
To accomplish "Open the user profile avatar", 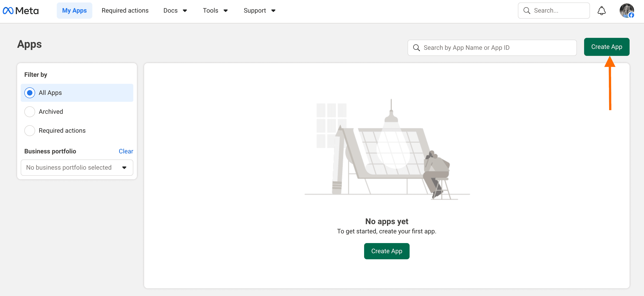I will (626, 11).
